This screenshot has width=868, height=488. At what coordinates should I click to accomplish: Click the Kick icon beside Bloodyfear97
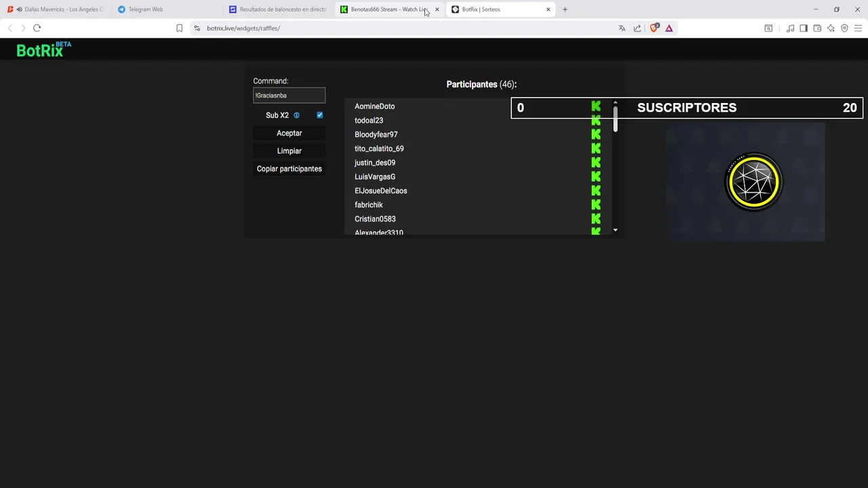tap(596, 134)
